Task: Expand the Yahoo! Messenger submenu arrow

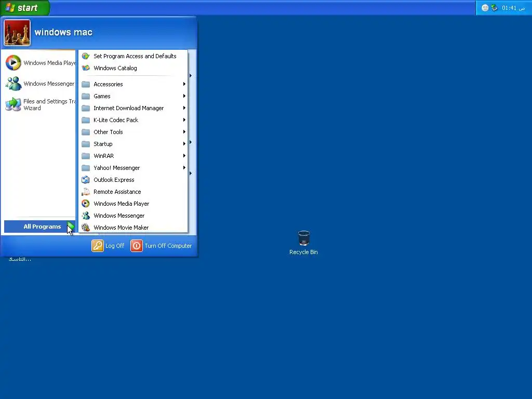Action: pyautogui.click(x=184, y=168)
